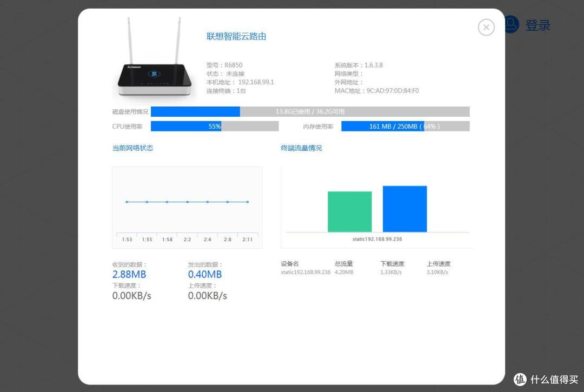Click the 0.00KB/s upload speed value
This screenshot has height=392, width=584.
(x=207, y=296)
